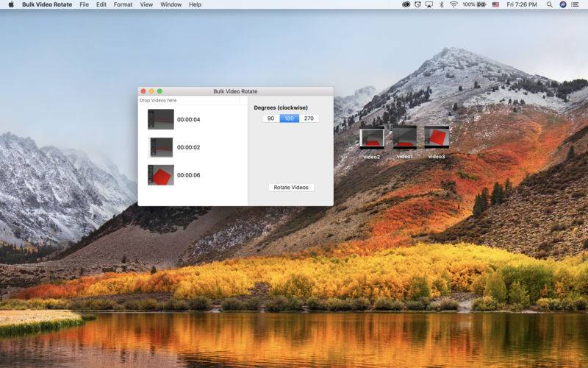Open the Time Machine status icon
Viewport: 588px width, 368px height.
click(x=417, y=4)
